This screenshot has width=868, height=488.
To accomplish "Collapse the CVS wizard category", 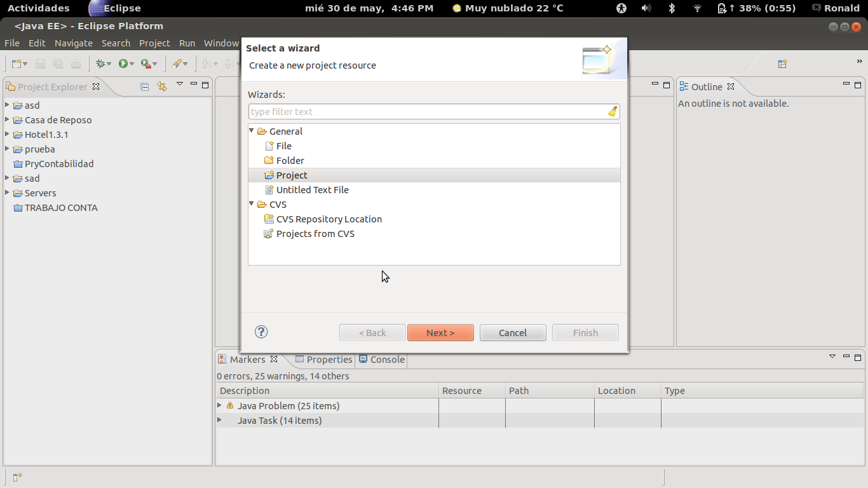I will click(252, 204).
